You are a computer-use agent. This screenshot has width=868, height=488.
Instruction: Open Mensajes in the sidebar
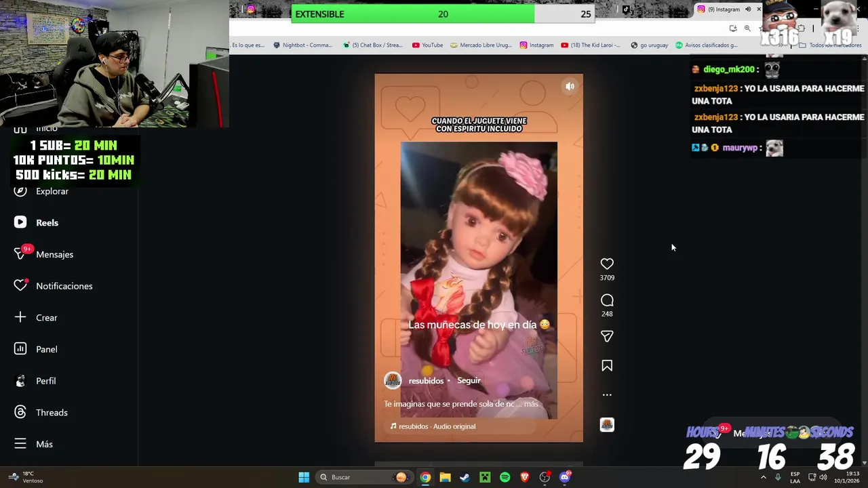pos(54,254)
